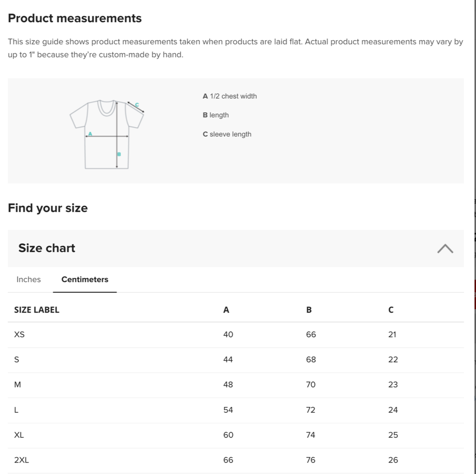
Task: Click the Size chart section title
Action: 46,248
